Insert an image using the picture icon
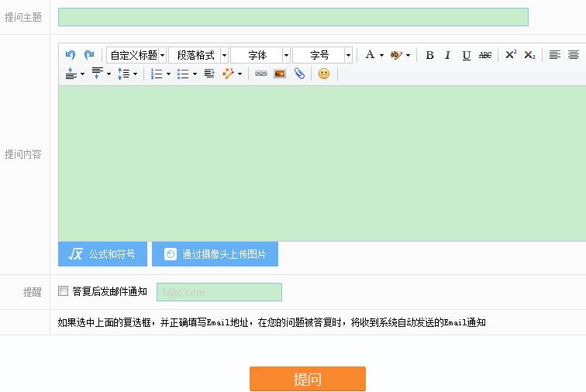586x392 pixels. (280, 74)
